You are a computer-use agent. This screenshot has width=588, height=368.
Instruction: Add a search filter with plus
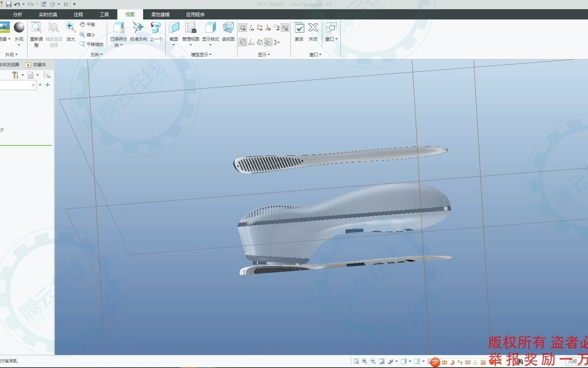48,85
